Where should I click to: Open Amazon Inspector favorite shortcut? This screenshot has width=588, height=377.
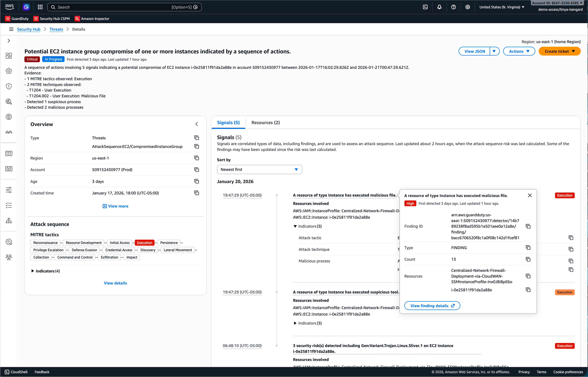click(92, 19)
